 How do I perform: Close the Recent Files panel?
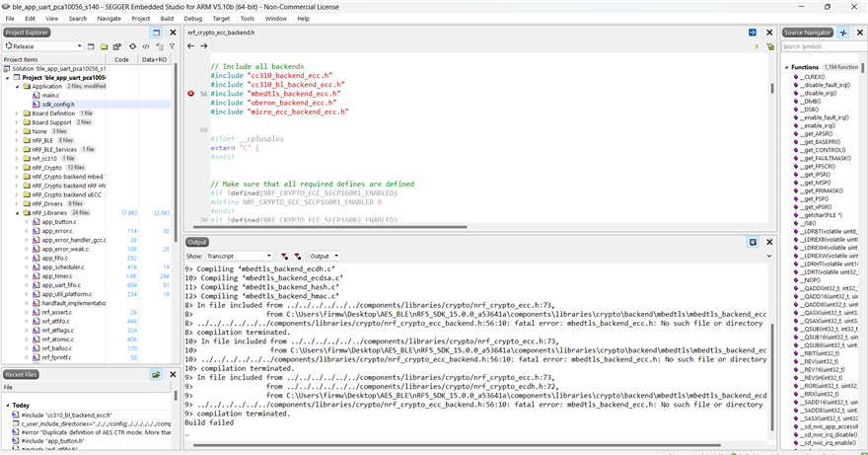click(173, 375)
